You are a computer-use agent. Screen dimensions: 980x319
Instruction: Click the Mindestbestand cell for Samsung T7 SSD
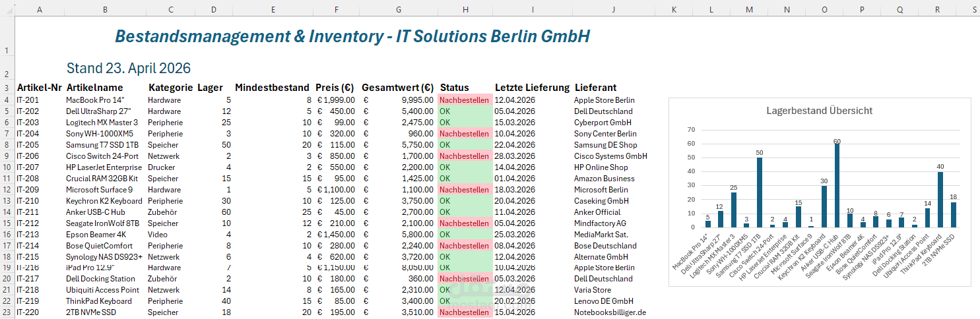(273, 145)
